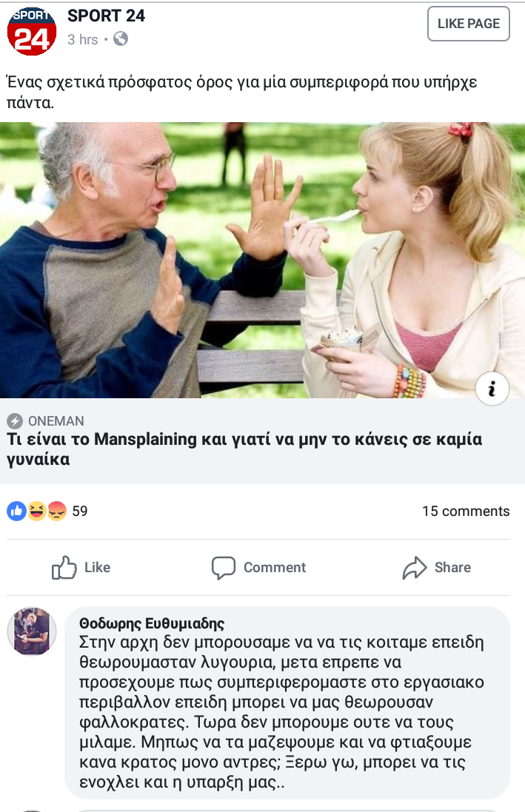Open the Mansplaining article headline
This screenshot has height=812, width=525.
click(244, 449)
